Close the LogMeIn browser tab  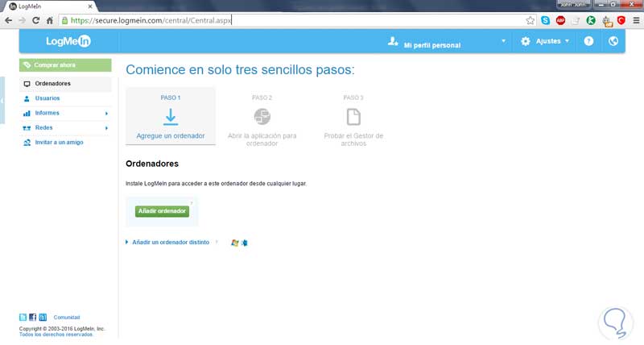[90, 6]
